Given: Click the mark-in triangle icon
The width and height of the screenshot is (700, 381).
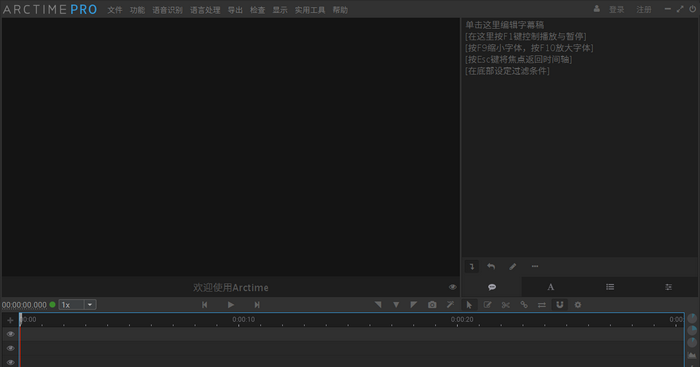Looking at the screenshot, I should click(x=378, y=305).
